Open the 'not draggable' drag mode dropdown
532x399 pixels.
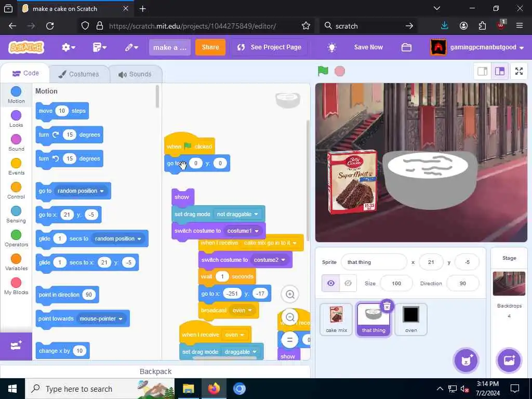[x=237, y=215]
